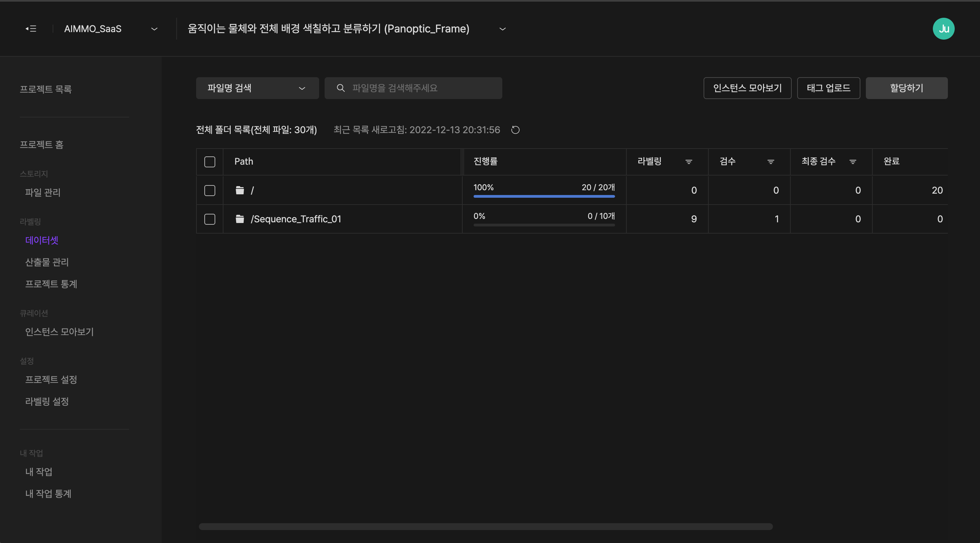The image size is (980, 543).
Task: Click the search magnifier icon
Action: coord(341,88)
